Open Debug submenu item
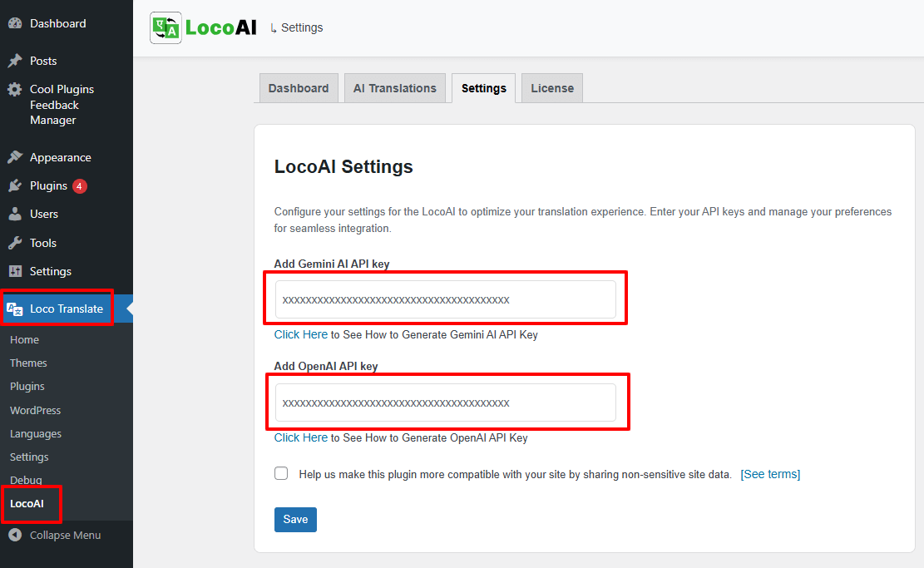 [26, 480]
